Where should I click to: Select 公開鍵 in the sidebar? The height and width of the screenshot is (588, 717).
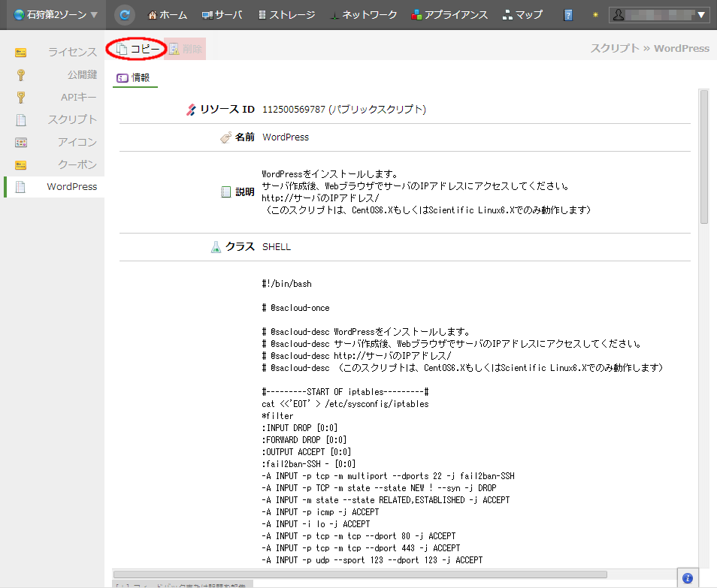(x=82, y=74)
